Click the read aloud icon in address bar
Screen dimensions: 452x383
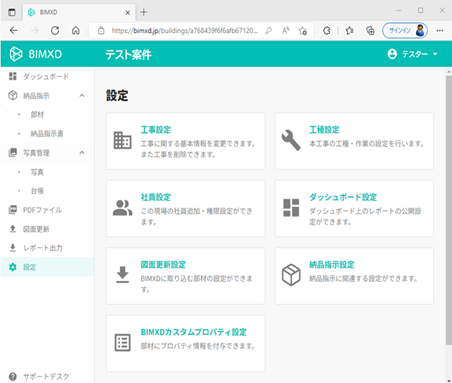pyautogui.click(x=285, y=31)
